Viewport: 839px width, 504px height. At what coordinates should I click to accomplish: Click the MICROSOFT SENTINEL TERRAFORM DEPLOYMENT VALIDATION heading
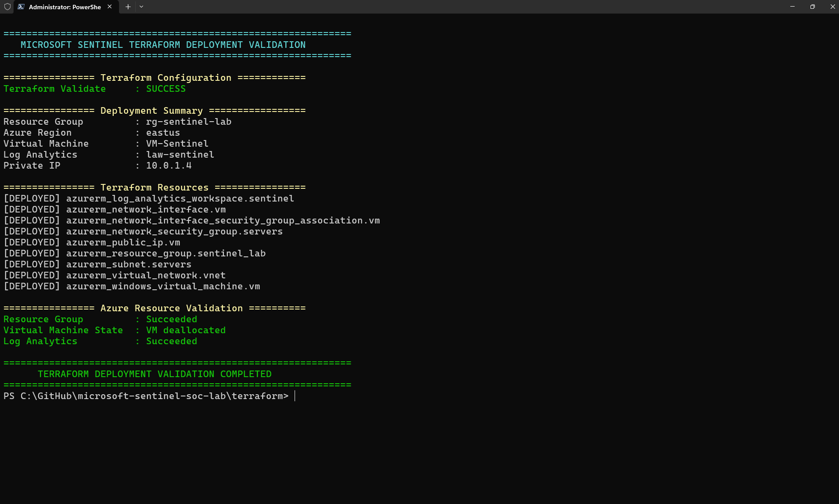[163, 45]
